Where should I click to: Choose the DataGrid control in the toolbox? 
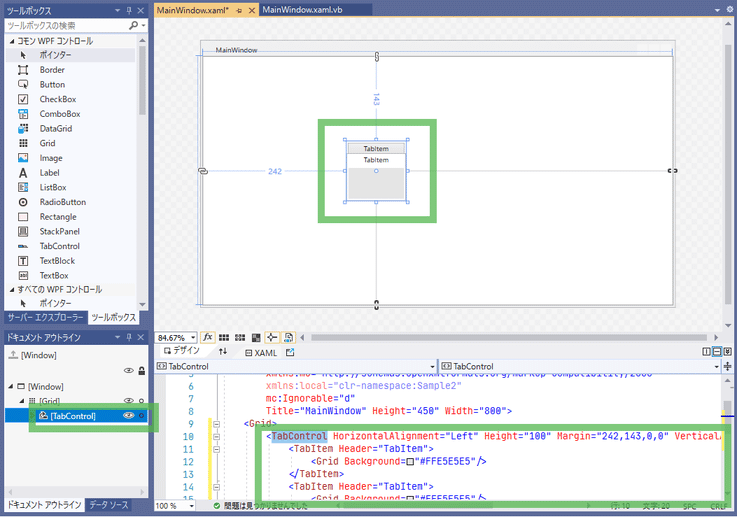55,129
